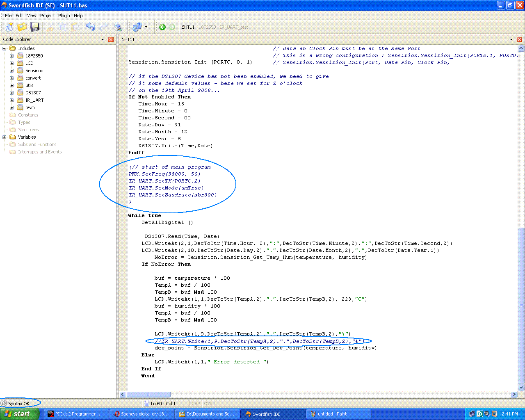Switch to D:\Documents and Se... taskbar folder

click(208, 414)
